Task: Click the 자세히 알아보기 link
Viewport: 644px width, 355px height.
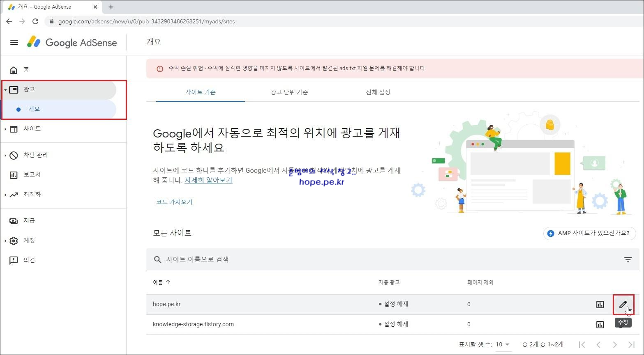Action: click(208, 180)
